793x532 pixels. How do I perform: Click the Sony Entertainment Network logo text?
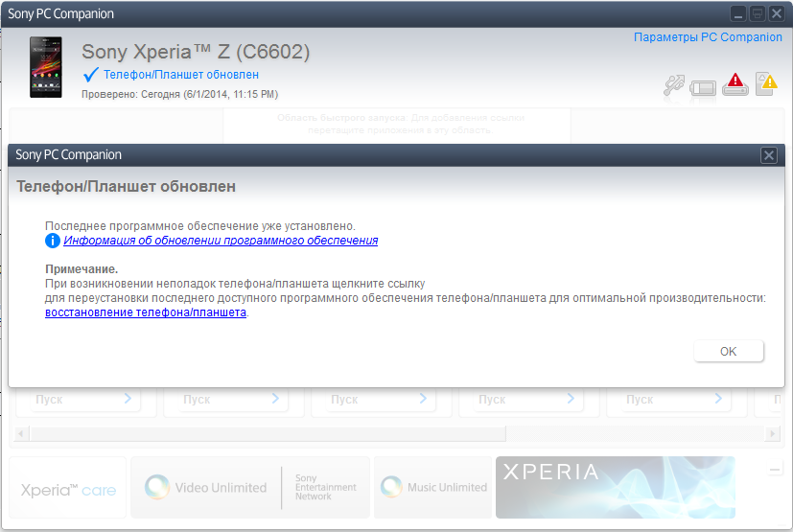[x=326, y=488]
